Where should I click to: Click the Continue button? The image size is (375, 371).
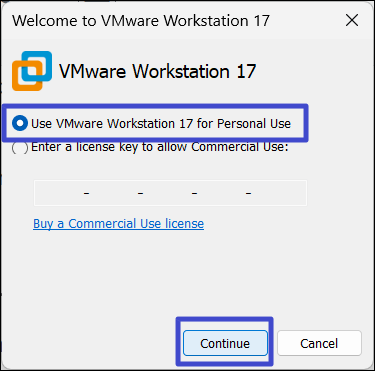[x=225, y=343]
